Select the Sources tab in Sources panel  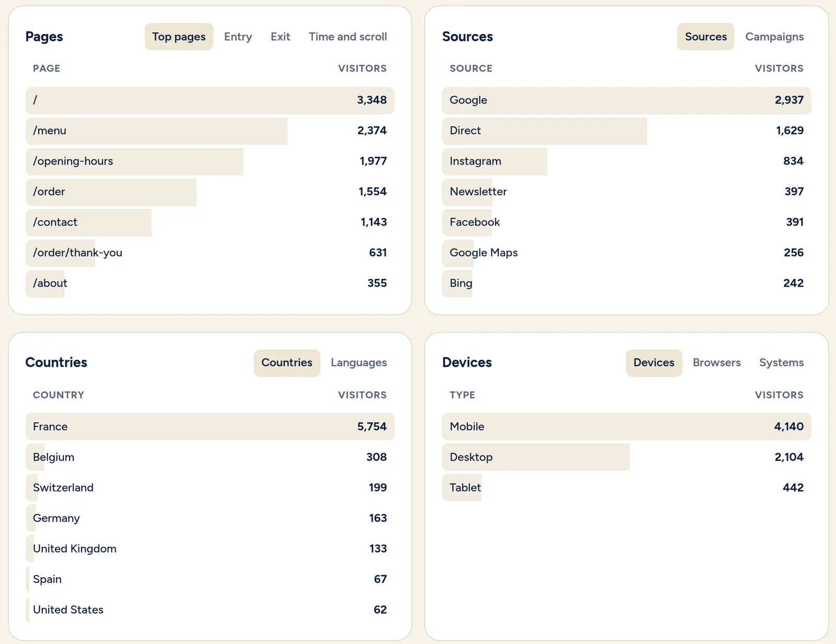[x=706, y=37]
